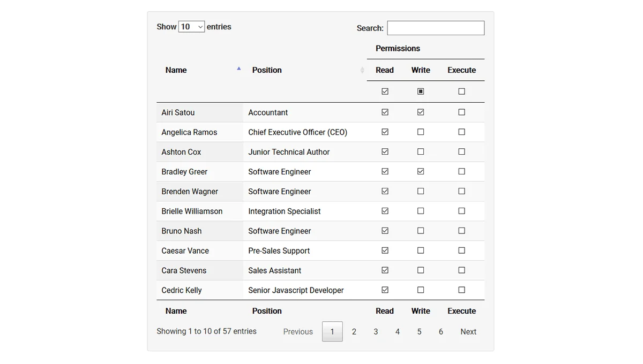The height and width of the screenshot is (364, 643).
Task: Sort the table by the Execute column
Action: coord(461,70)
